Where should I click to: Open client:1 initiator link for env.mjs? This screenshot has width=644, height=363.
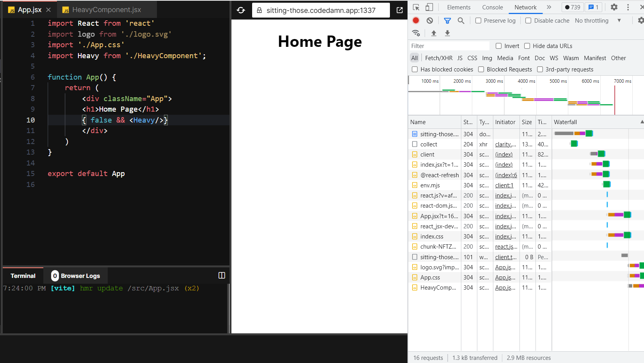click(x=504, y=185)
